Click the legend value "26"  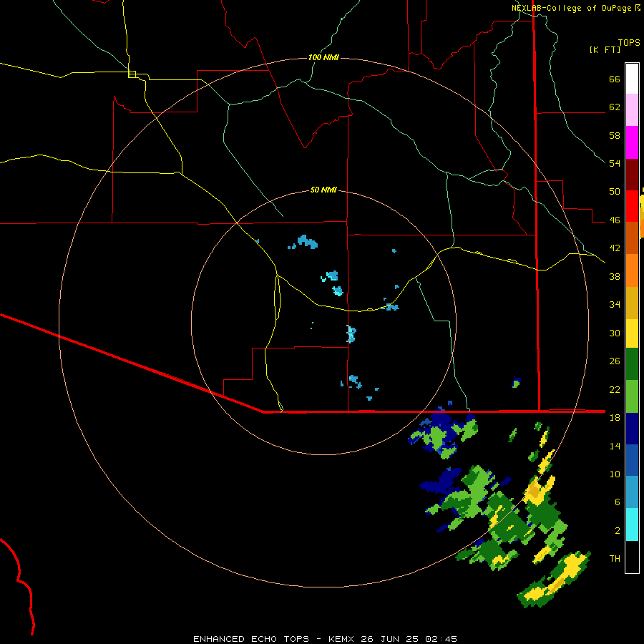coord(615,361)
